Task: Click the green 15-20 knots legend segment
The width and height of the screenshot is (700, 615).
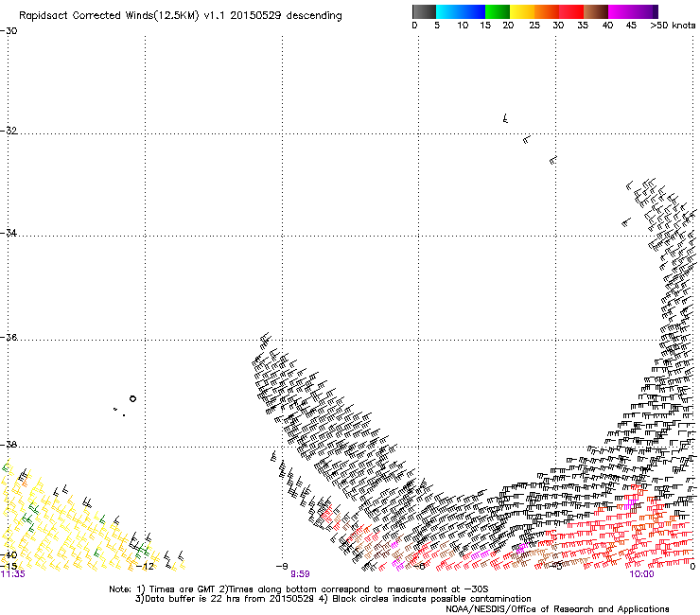Action: (x=497, y=11)
